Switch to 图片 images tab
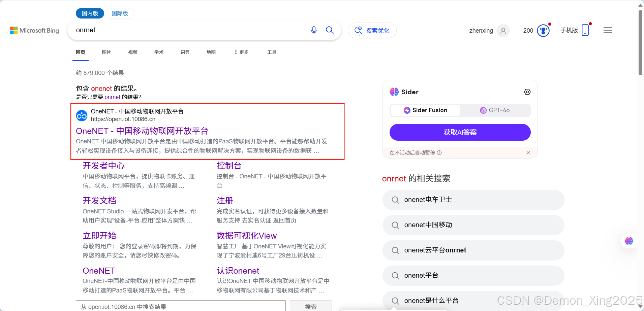Image resolution: width=644 pixels, height=311 pixels. click(106, 52)
